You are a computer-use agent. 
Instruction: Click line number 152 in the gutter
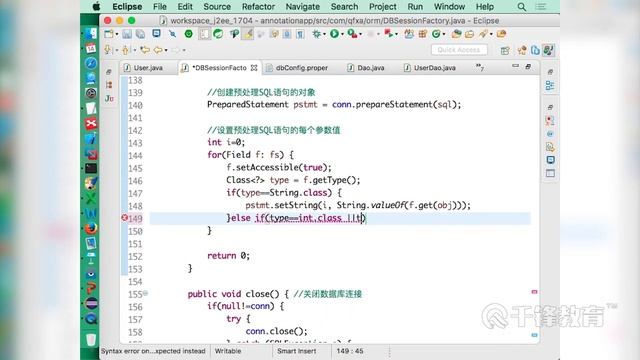pyautogui.click(x=135, y=256)
